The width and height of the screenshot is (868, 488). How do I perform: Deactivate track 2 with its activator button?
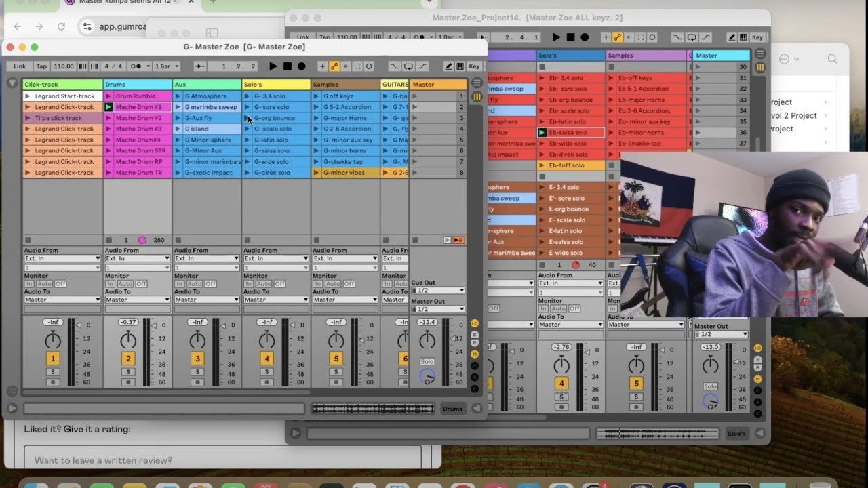[128, 359]
